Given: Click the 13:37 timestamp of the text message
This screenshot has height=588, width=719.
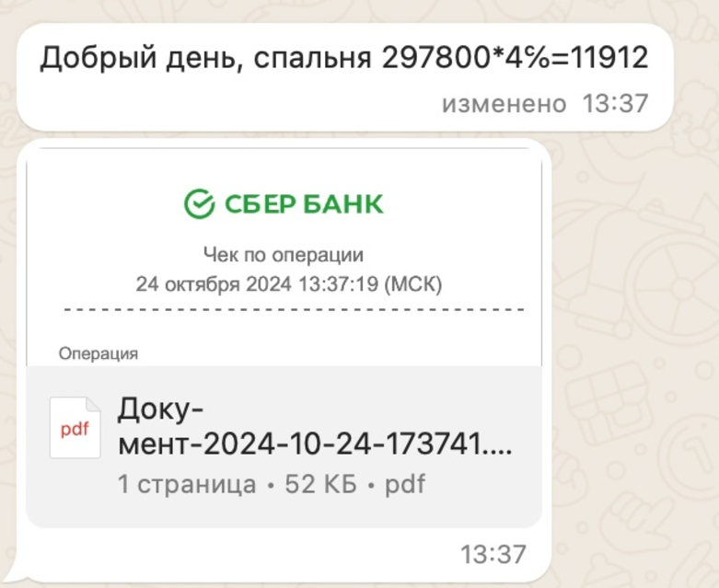Looking at the screenshot, I should pos(615,103).
